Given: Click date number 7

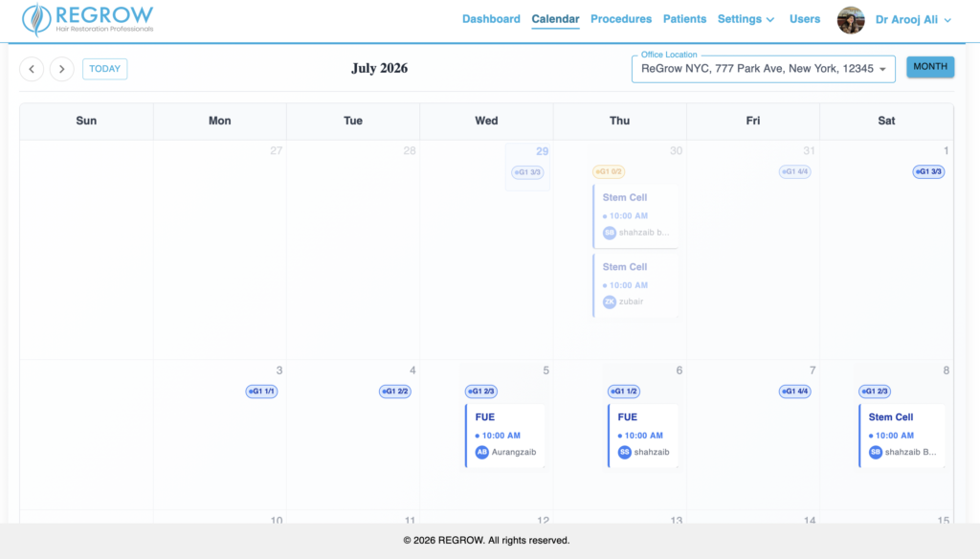Looking at the screenshot, I should (813, 370).
